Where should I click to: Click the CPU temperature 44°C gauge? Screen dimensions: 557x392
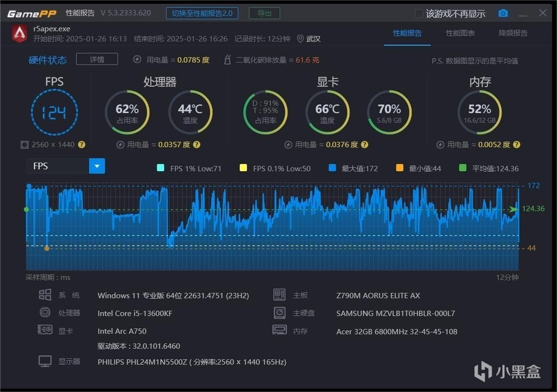[190, 112]
